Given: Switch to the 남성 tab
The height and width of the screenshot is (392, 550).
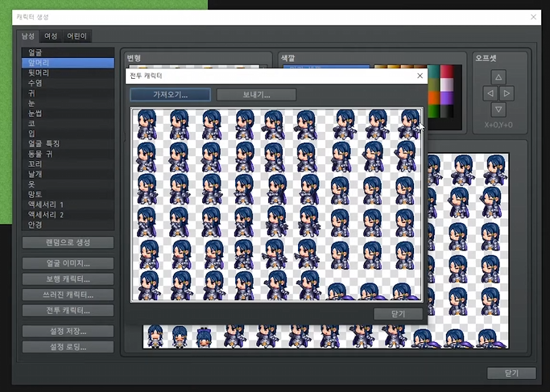Looking at the screenshot, I should pos(28,36).
